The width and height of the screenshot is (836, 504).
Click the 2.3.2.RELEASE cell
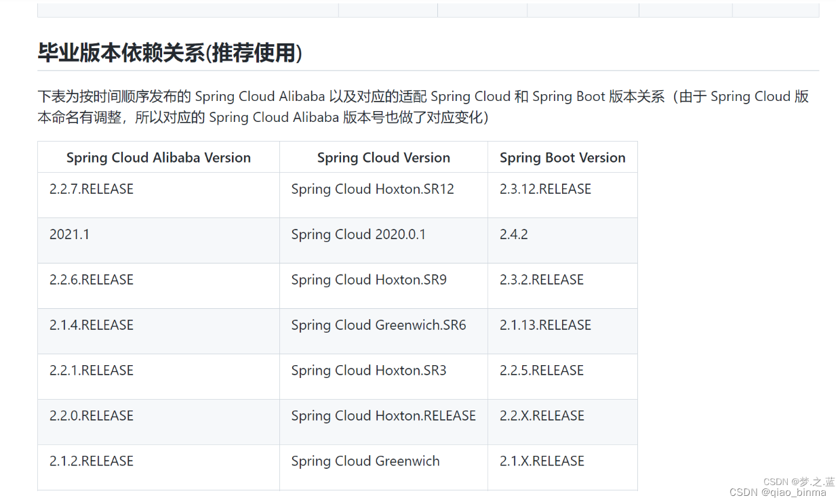point(563,286)
